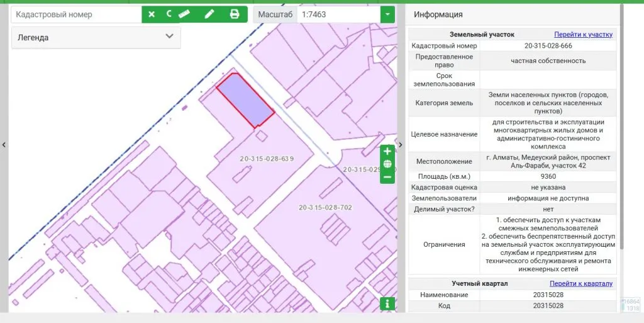Viewport: 644px width, 323px height.
Task: Click into the Кадастровый номер input field
Action: pyautogui.click(x=75, y=14)
